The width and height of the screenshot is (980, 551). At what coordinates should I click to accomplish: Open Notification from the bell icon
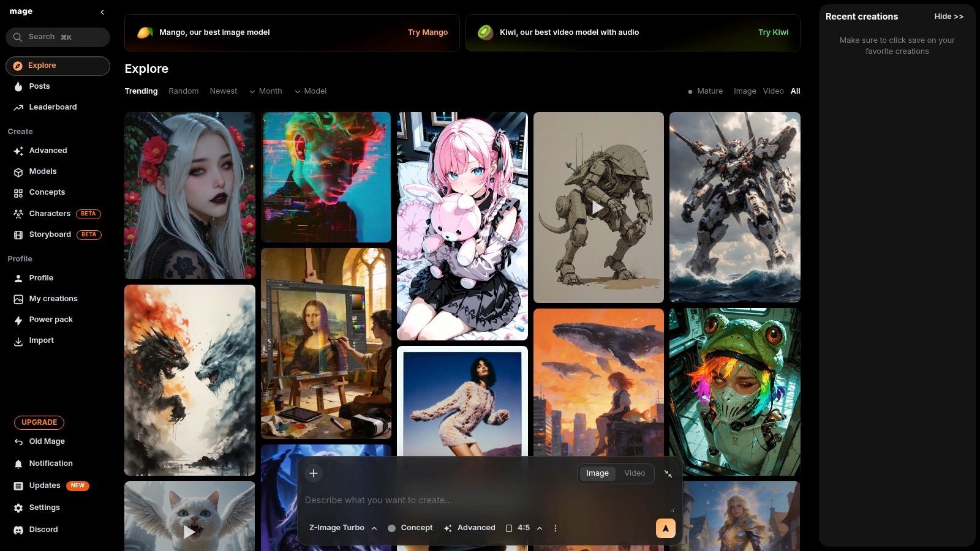[x=18, y=464]
